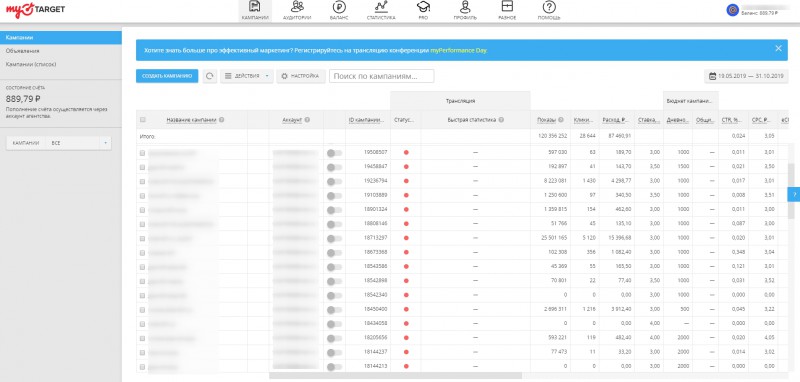Tick the checkbox for campaign 18144213 row
Image resolution: width=800 pixels, height=382 pixels.
pyautogui.click(x=143, y=367)
